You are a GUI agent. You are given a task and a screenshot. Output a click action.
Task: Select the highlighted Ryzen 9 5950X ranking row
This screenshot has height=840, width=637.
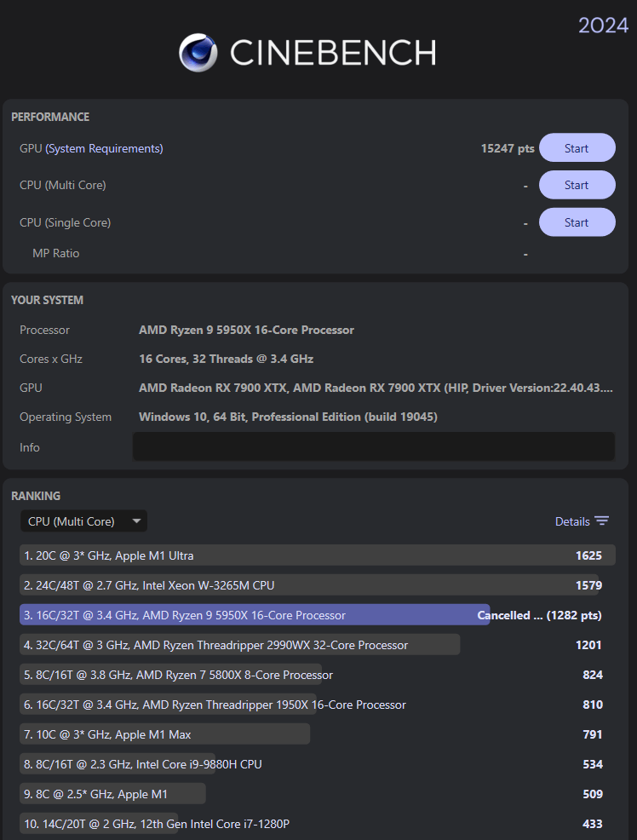tap(318, 615)
